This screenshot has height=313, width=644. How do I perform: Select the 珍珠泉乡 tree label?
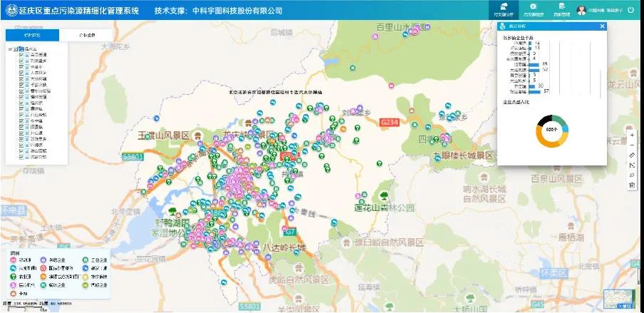coord(38,139)
